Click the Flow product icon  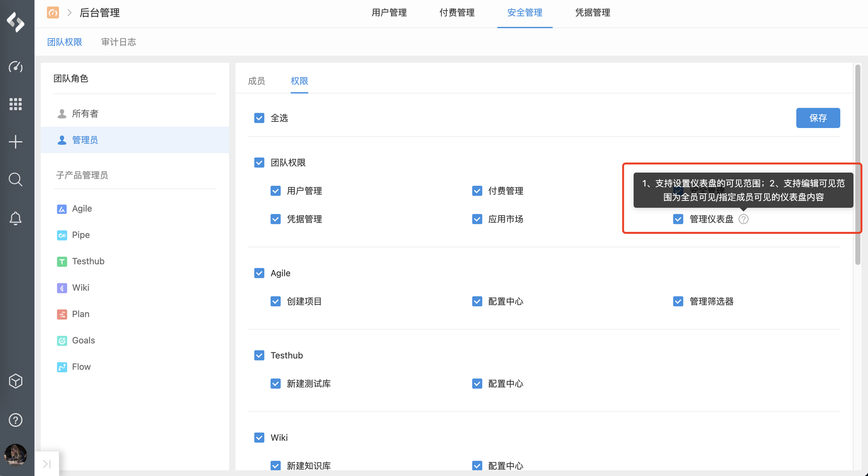point(62,367)
